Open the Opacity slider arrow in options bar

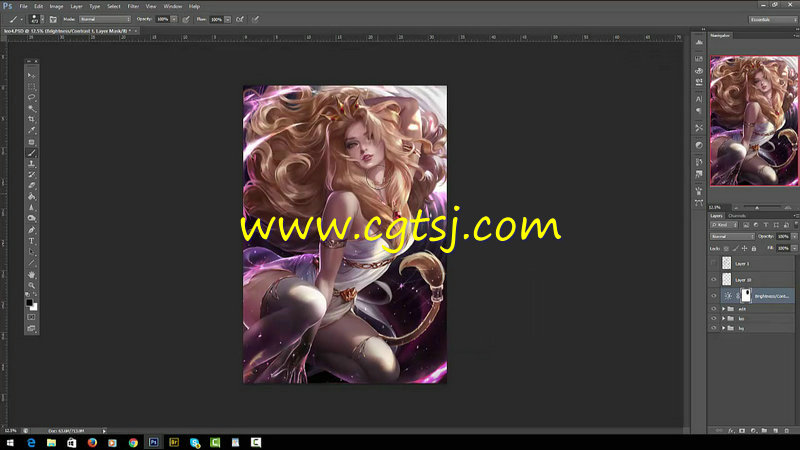[x=174, y=19]
